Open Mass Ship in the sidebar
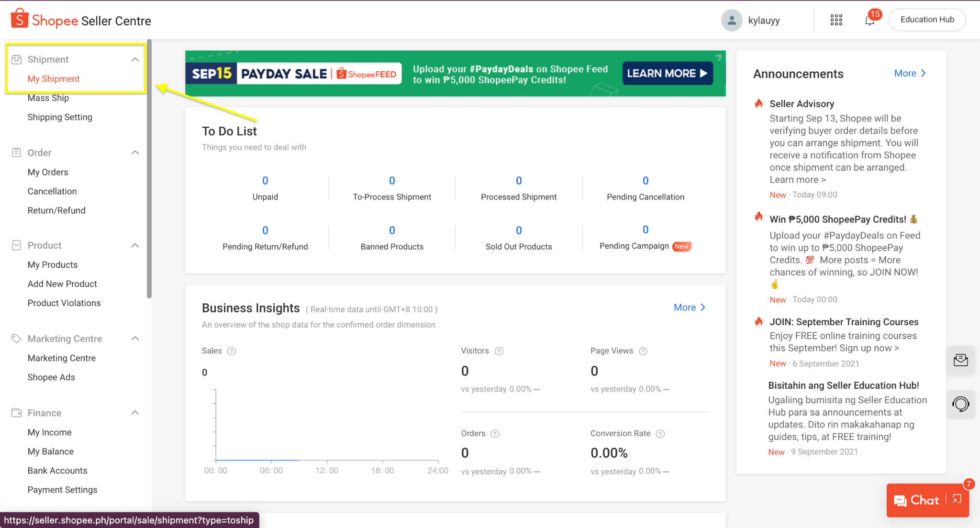The width and height of the screenshot is (980, 528). (48, 98)
